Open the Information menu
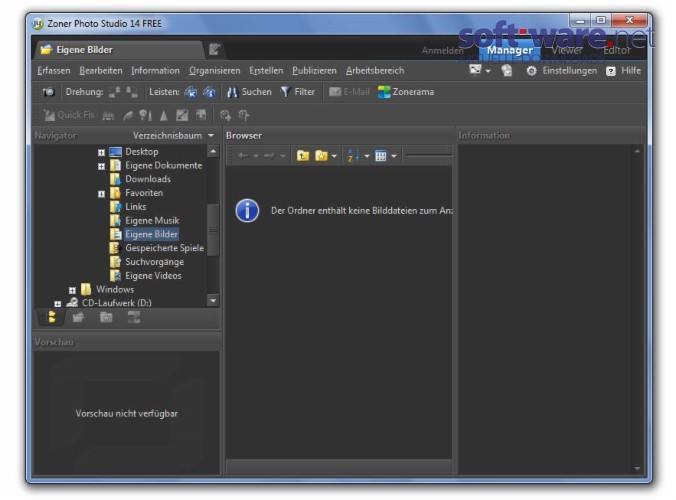The width and height of the screenshot is (676, 500). [x=155, y=70]
